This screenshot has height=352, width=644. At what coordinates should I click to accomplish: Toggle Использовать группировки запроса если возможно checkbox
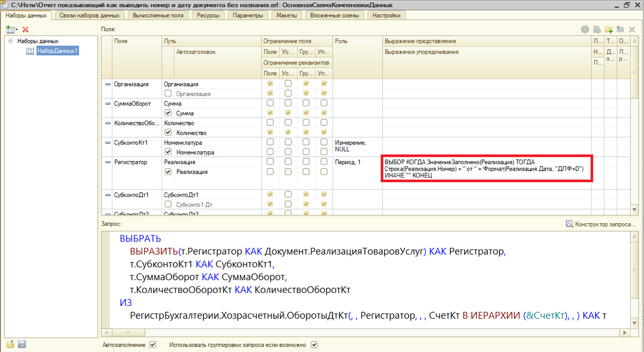click(315, 344)
